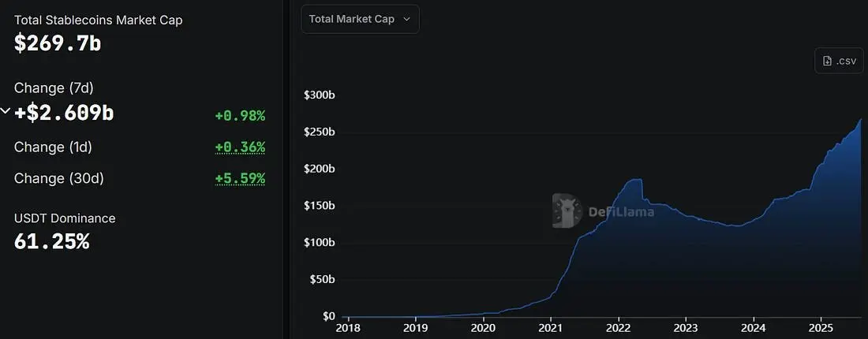Click the chevron arrow in Total Market Cap selector

tap(406, 20)
